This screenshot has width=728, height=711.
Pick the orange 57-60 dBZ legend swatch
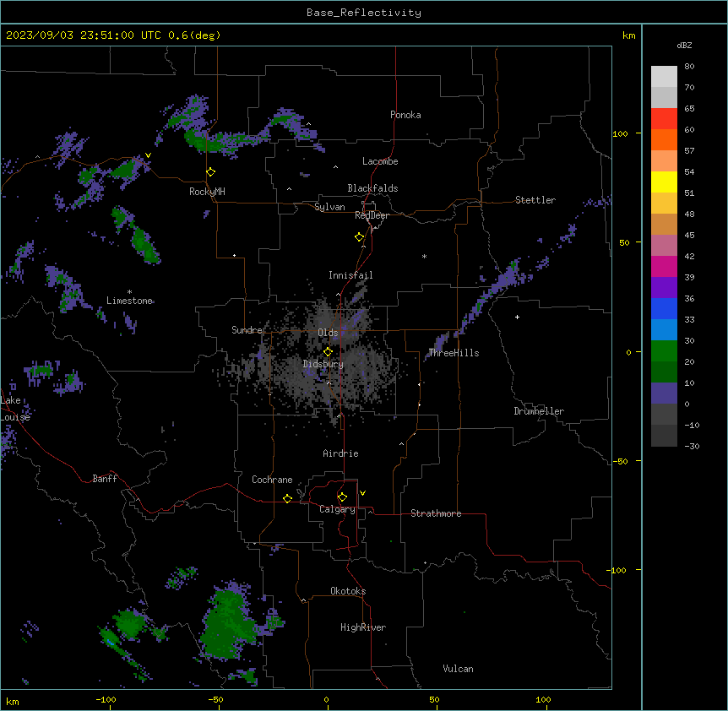click(x=664, y=139)
